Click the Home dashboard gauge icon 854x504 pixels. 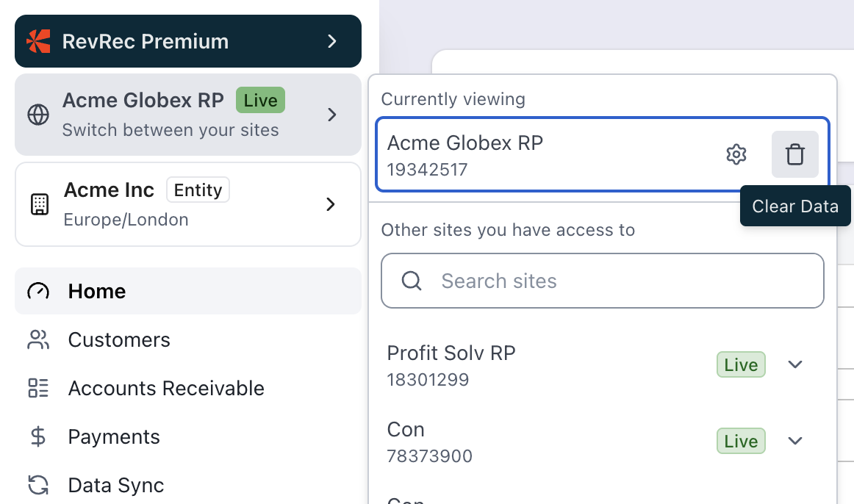click(x=38, y=292)
